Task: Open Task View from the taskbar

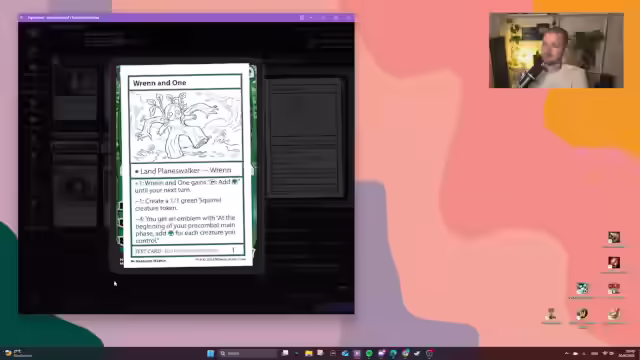Action: click(x=285, y=353)
